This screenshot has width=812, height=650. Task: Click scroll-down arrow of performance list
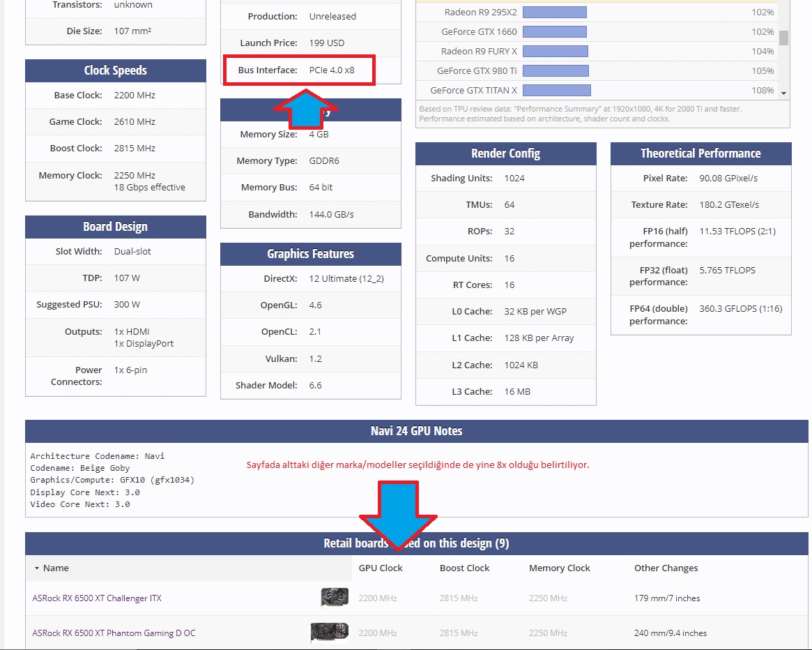pos(784,93)
